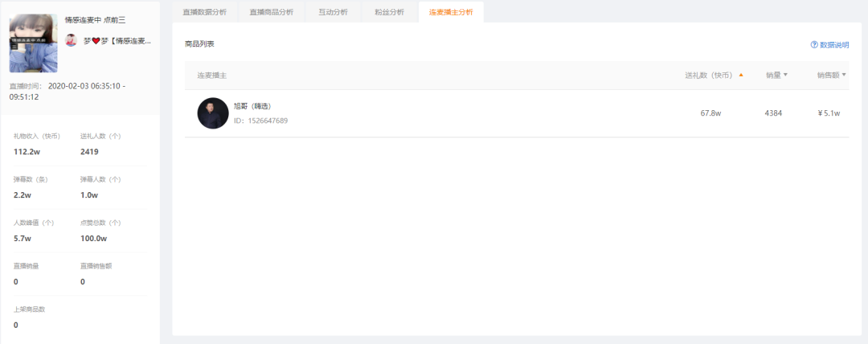The height and width of the screenshot is (344, 868).
Task: Click the 送礼人数 value 2419
Action: pyautogui.click(x=89, y=152)
